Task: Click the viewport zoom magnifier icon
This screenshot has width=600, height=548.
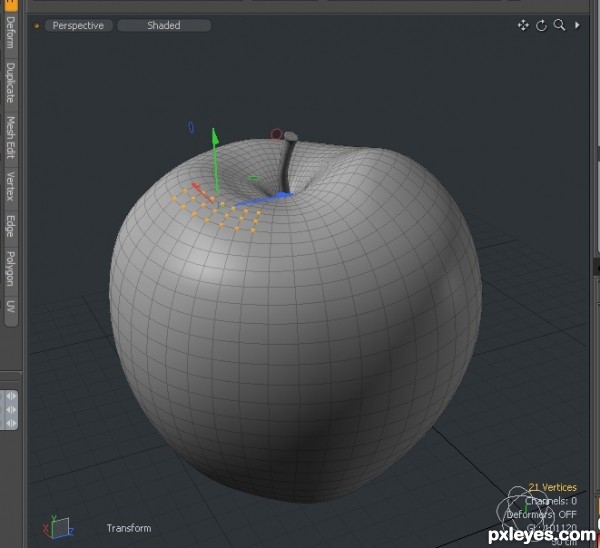Action: (x=559, y=25)
